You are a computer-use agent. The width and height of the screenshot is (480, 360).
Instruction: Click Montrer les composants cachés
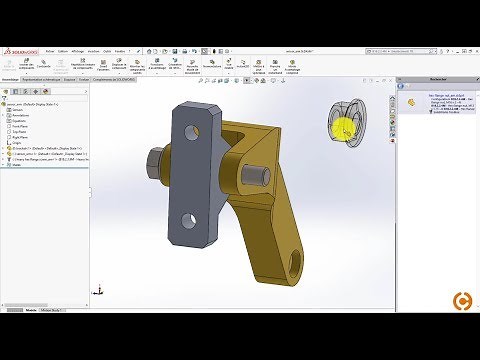click(x=137, y=67)
